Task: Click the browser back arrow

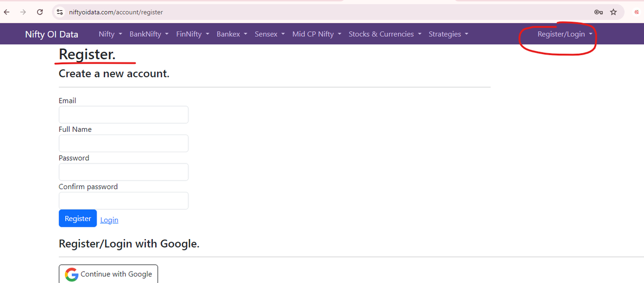Action: [6, 12]
